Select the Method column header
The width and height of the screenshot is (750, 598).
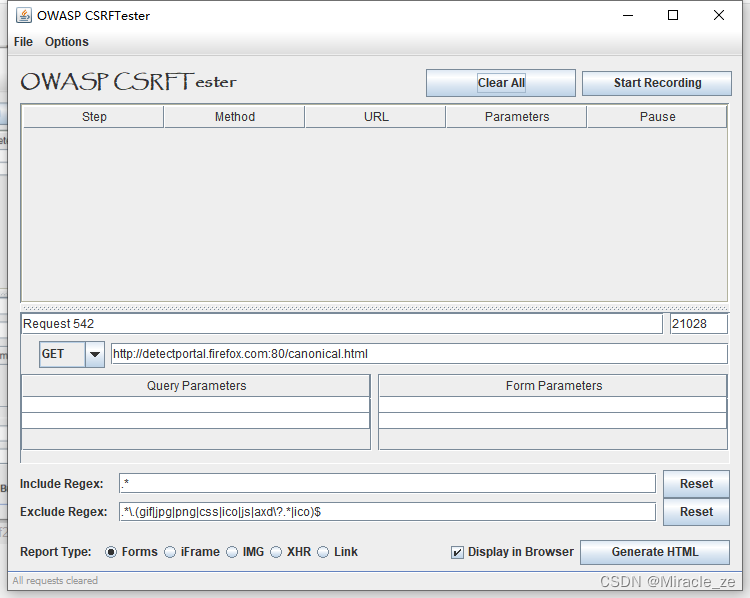click(x=234, y=117)
